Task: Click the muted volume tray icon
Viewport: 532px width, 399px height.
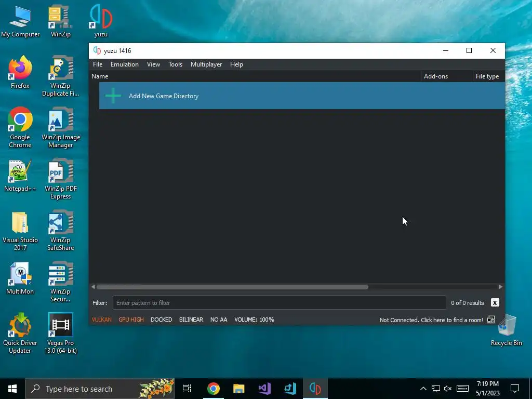Action: [x=448, y=389]
